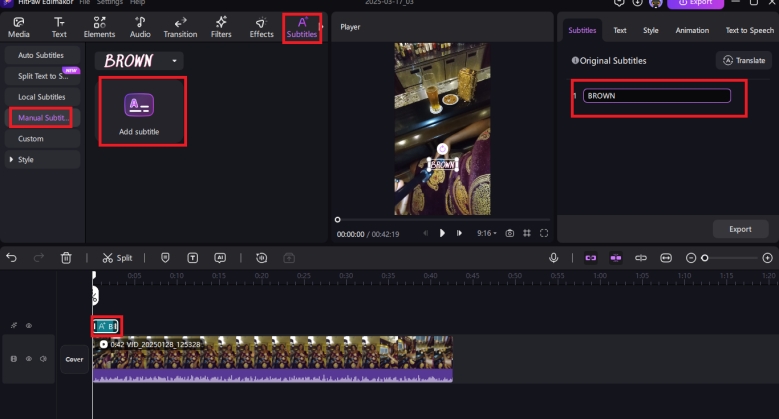Switch to the Animation tab
Image resolution: width=779 pixels, height=419 pixels.
click(691, 31)
